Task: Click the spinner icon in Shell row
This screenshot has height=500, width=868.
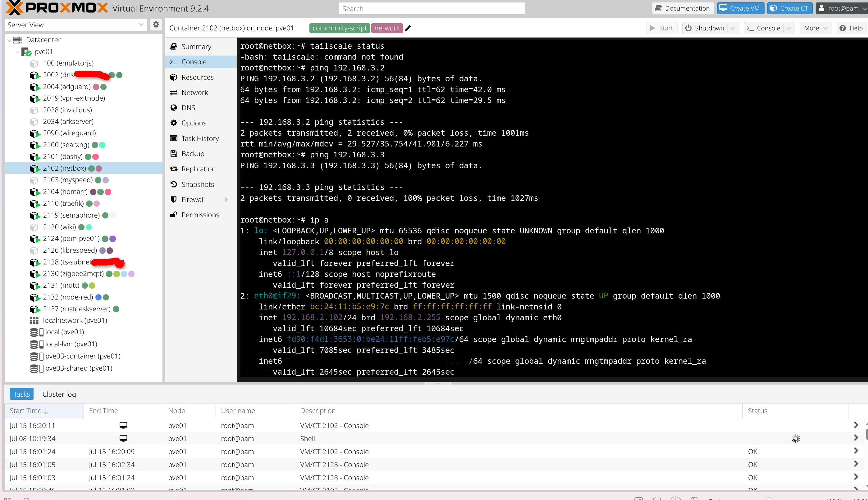Action: coord(796,439)
